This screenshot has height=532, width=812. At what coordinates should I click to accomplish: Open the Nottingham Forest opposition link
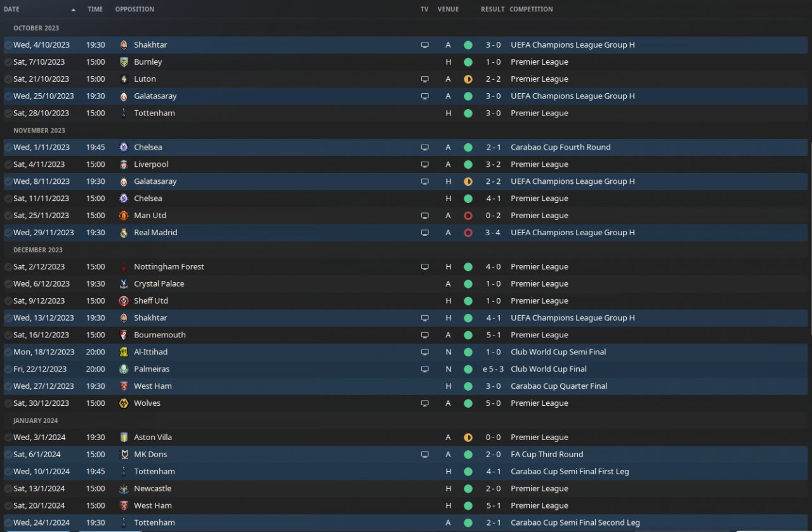pyautogui.click(x=169, y=267)
